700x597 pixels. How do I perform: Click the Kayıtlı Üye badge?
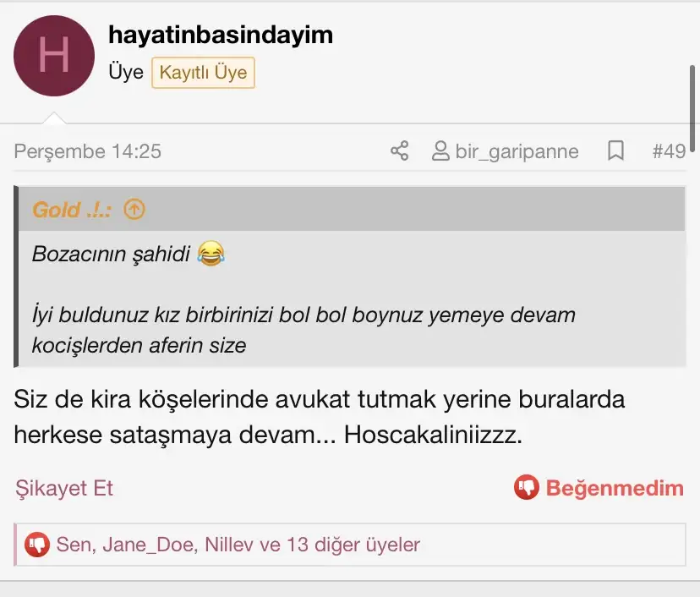pos(203,73)
